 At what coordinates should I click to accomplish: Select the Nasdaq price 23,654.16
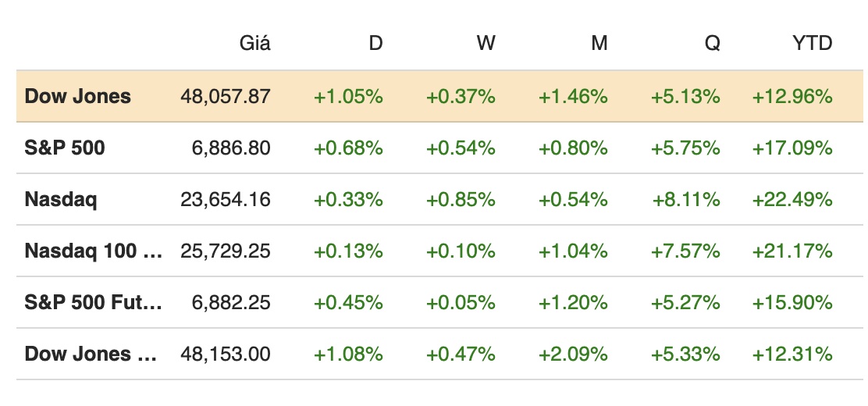pos(226,199)
